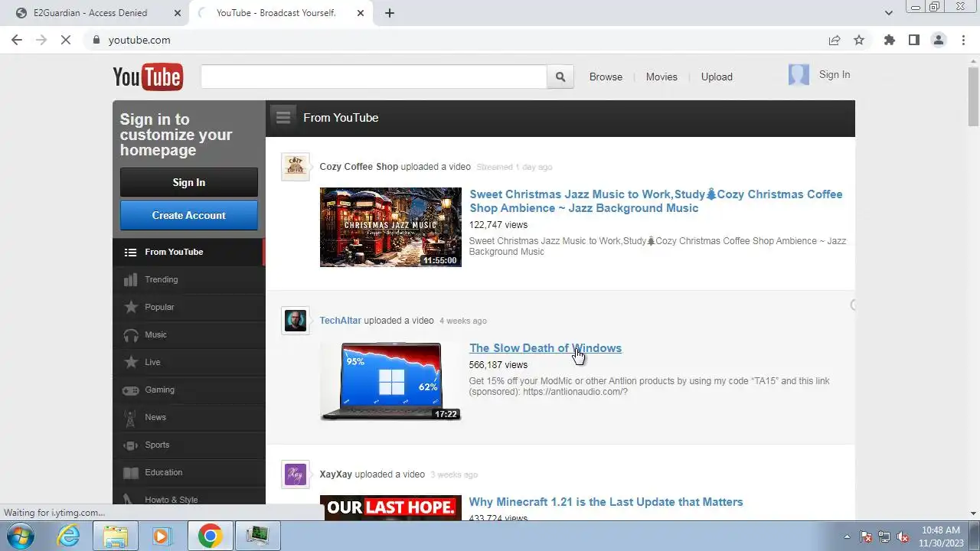Click the Music headphones icon
Image resolution: width=980 pixels, height=551 pixels.
coord(131,334)
